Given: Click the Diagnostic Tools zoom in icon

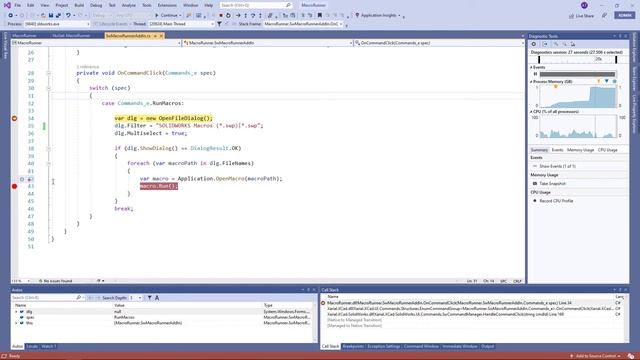Looking at the screenshot, I should (556, 44).
